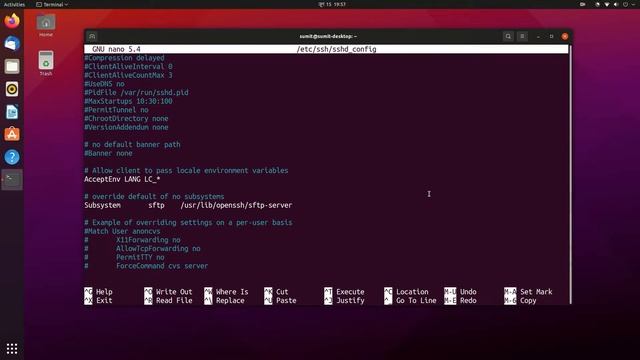This screenshot has width=640, height=360.
Task: Click /etc/ssh/sshd_config filename in nano header
Action: (336, 49)
